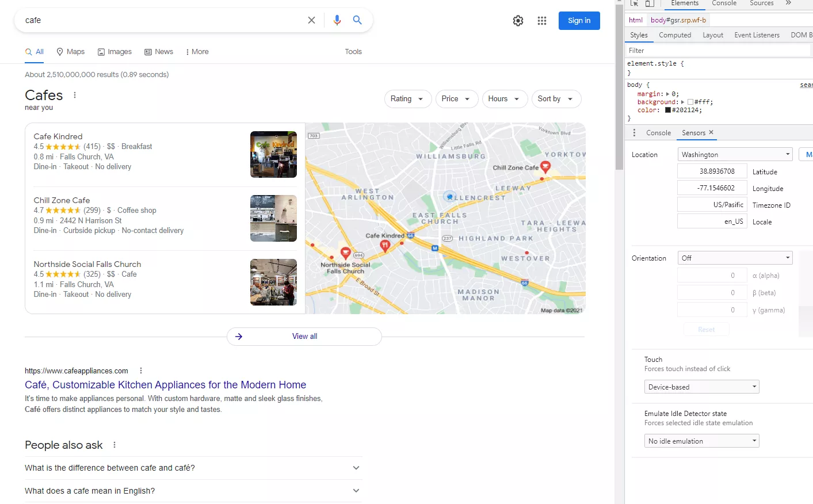Open Location dropdown showing Washington
813x504 pixels.
tap(735, 155)
